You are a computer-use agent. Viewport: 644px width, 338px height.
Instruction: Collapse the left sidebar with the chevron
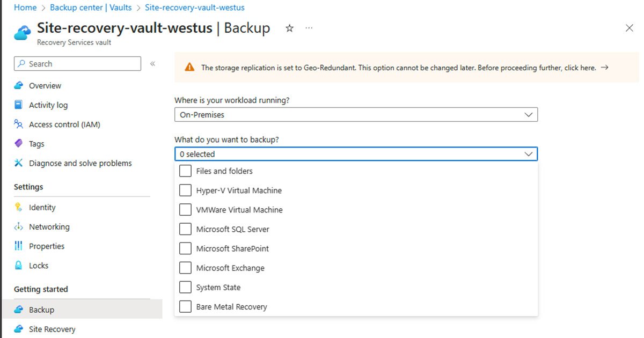153,63
